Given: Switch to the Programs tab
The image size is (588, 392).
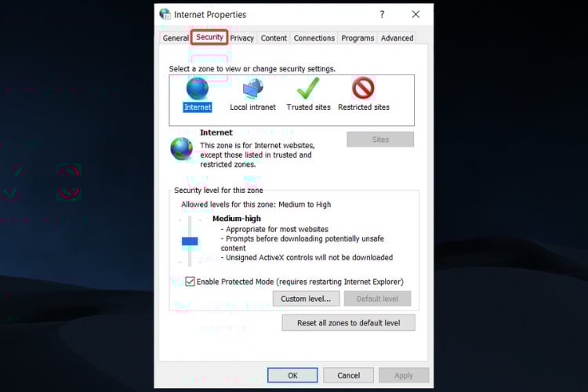Looking at the screenshot, I should (358, 38).
